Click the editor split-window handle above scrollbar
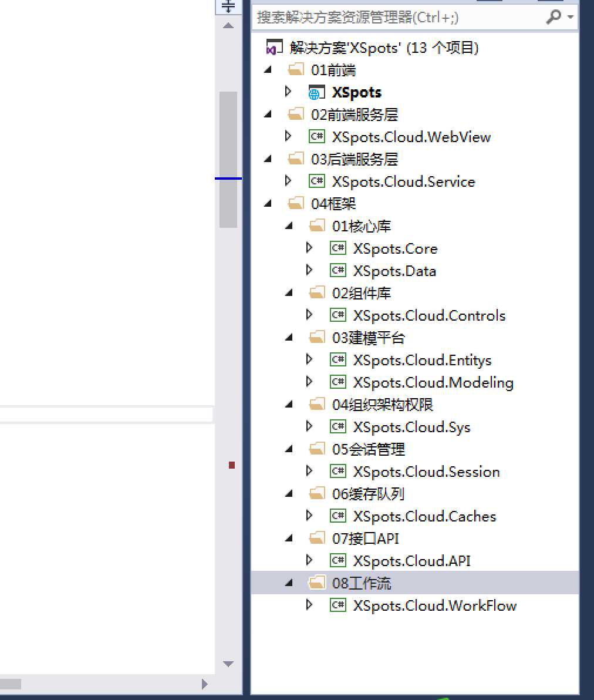Viewport: 594px width, 700px height. [x=228, y=6]
